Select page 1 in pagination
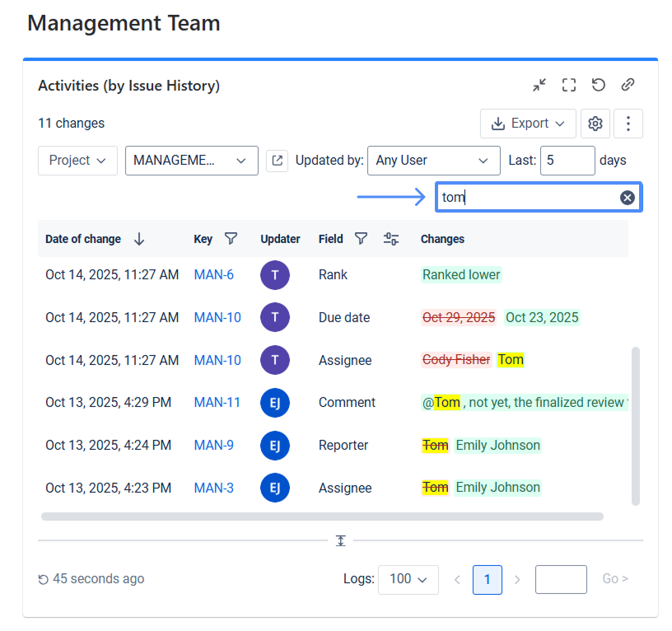672x631 pixels. 487,579
